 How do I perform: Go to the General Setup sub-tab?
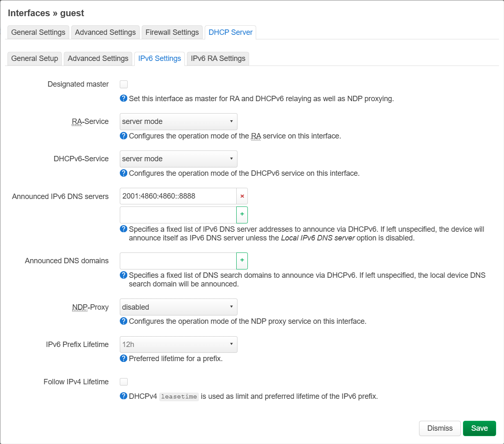tap(34, 58)
